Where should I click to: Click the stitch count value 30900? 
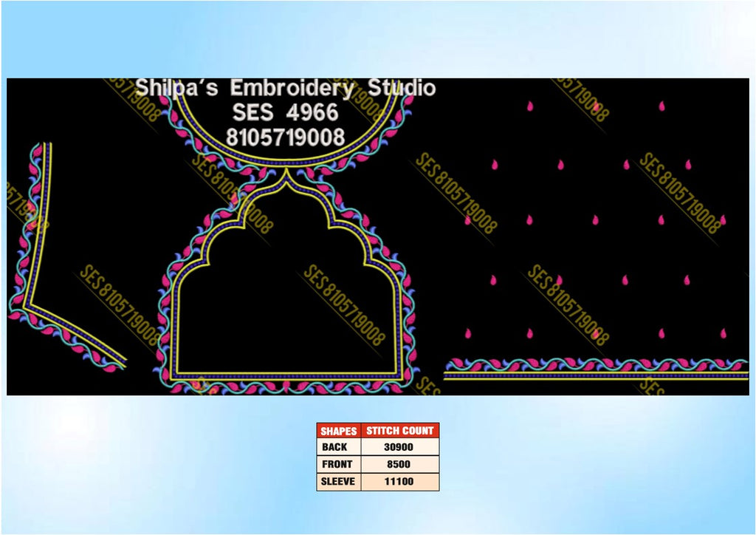pyautogui.click(x=399, y=447)
